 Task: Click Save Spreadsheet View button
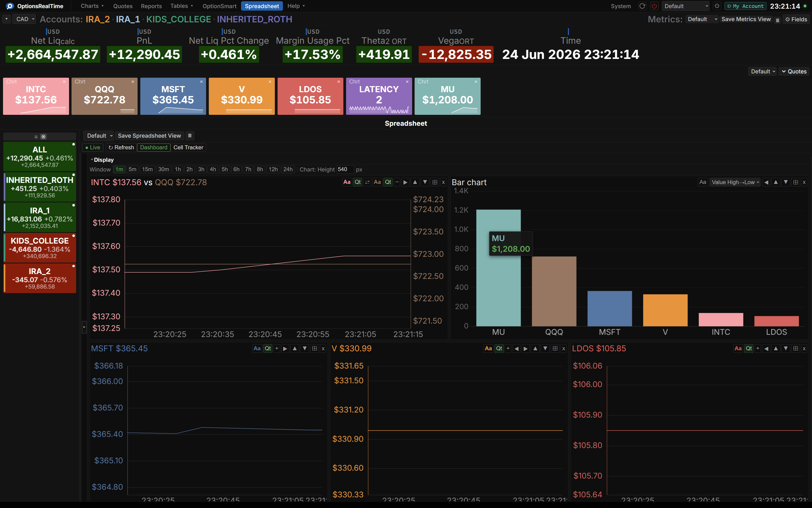point(149,135)
